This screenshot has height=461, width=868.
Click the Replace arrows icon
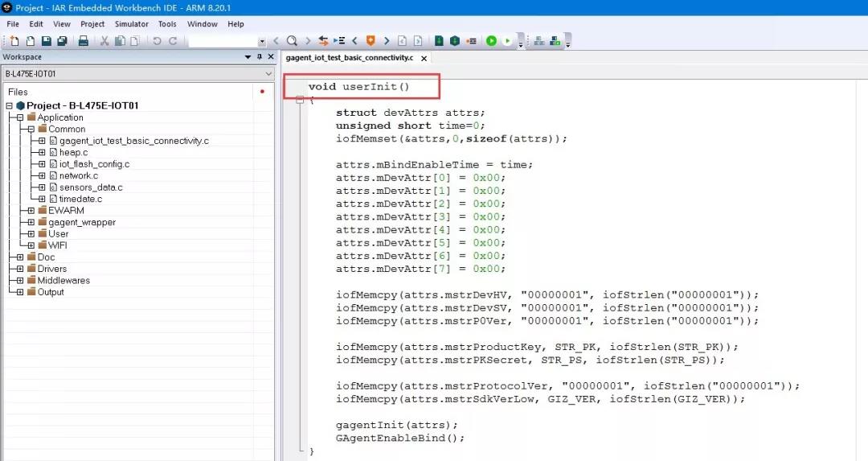(323, 41)
